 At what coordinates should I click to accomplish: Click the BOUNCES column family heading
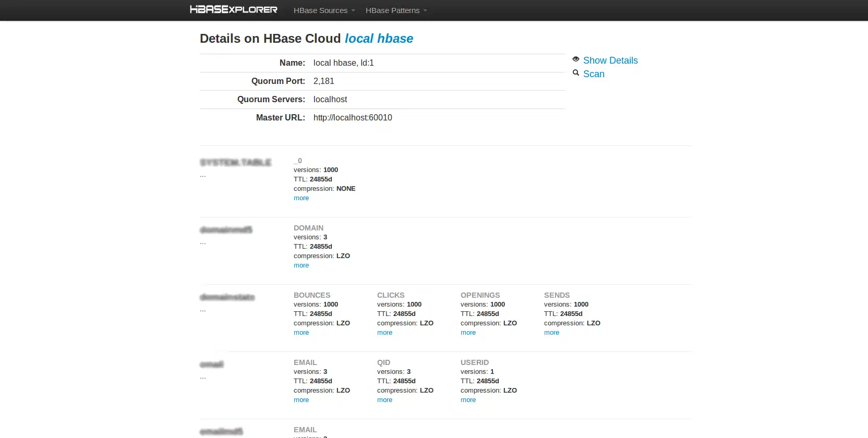[312, 295]
